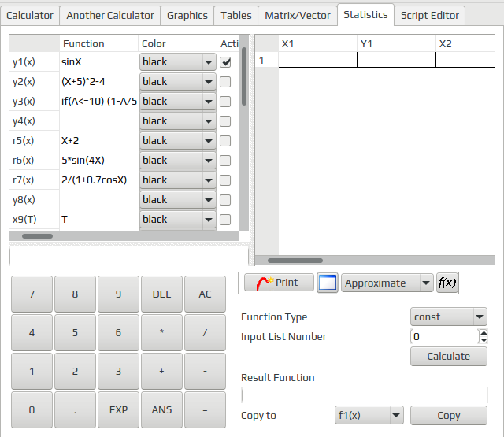Open the color dropdown for y2(x)
The height and width of the screenshot is (437, 504).
click(177, 82)
